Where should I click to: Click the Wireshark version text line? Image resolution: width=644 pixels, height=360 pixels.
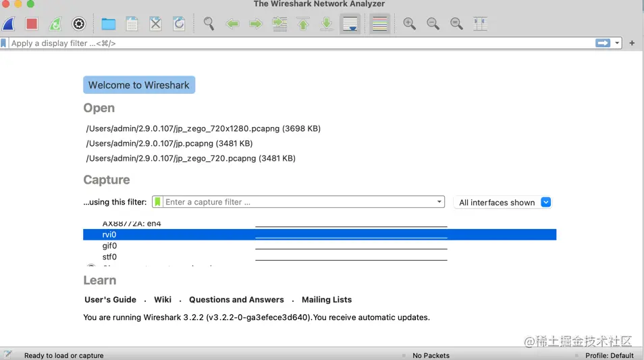click(257, 317)
